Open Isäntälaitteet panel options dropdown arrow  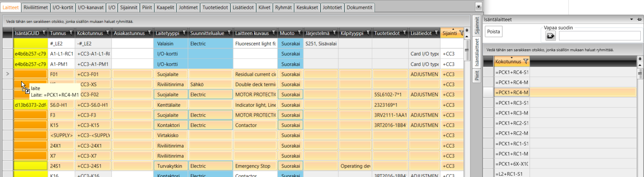pos(631,20)
